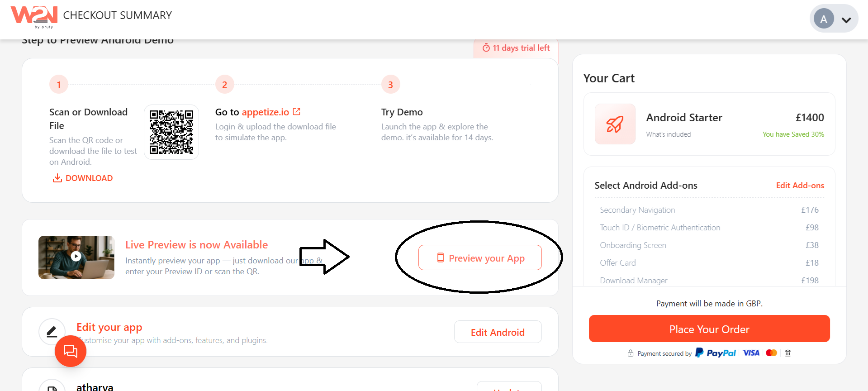Click the lock icon beside Payment secured by
Screen dimensions: 868x391
pos(630,353)
